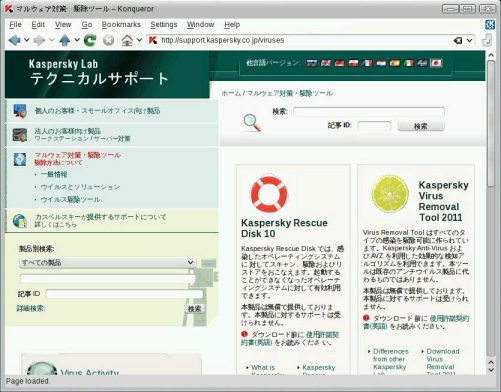Open the 法人のお客様向け製品 link

pos(68,131)
